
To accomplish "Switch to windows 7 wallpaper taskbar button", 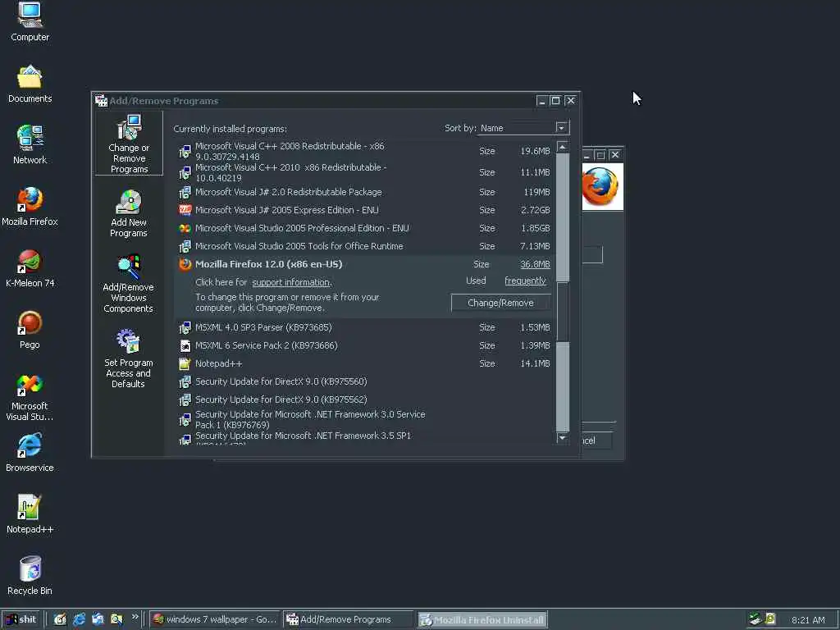I will tap(214, 619).
